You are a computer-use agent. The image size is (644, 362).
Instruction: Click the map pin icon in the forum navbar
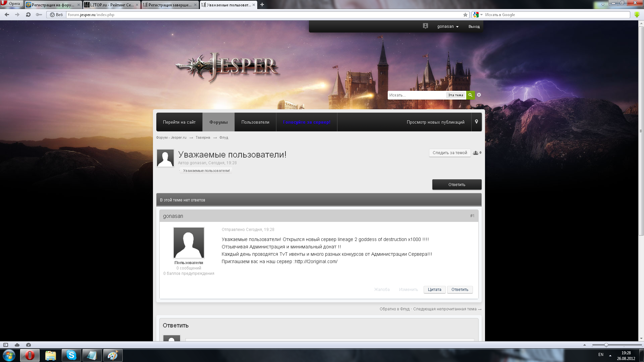pyautogui.click(x=476, y=122)
